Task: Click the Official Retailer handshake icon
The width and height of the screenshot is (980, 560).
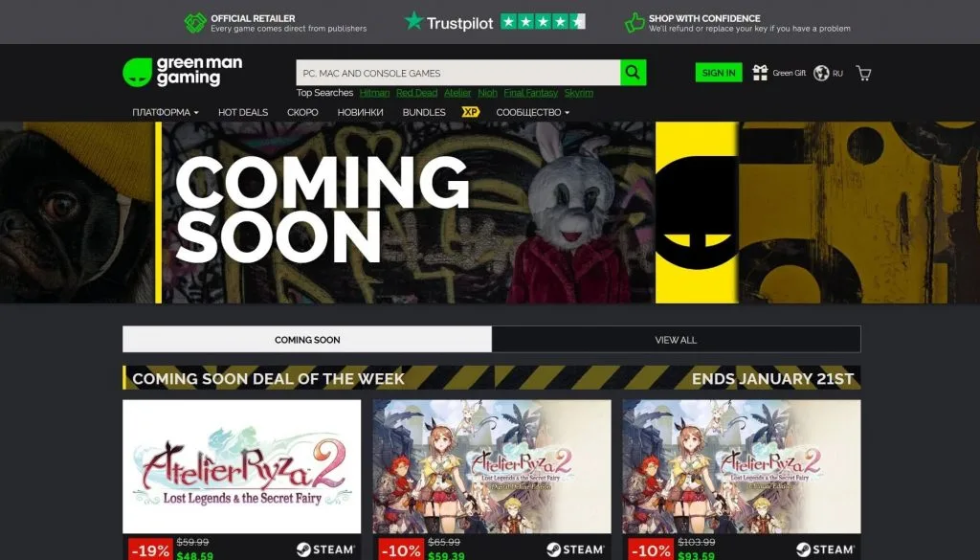Action: (x=195, y=22)
